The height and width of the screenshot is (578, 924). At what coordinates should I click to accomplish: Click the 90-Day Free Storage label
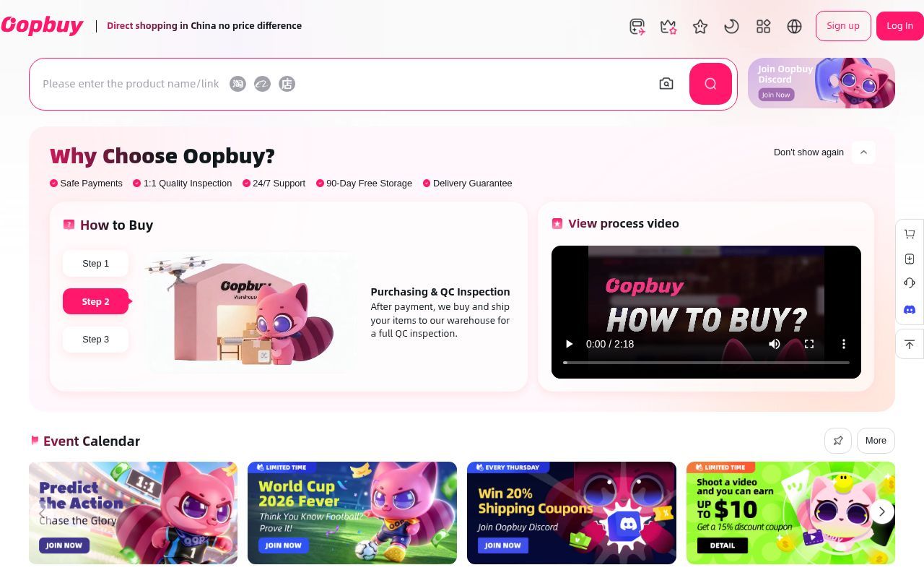[x=369, y=184]
